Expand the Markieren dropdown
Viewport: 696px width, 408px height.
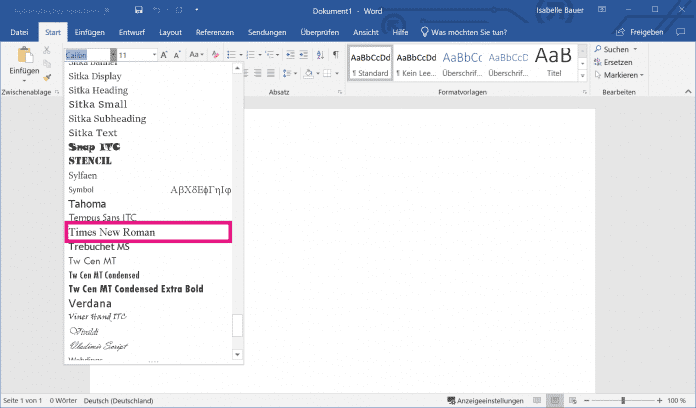tap(641, 75)
